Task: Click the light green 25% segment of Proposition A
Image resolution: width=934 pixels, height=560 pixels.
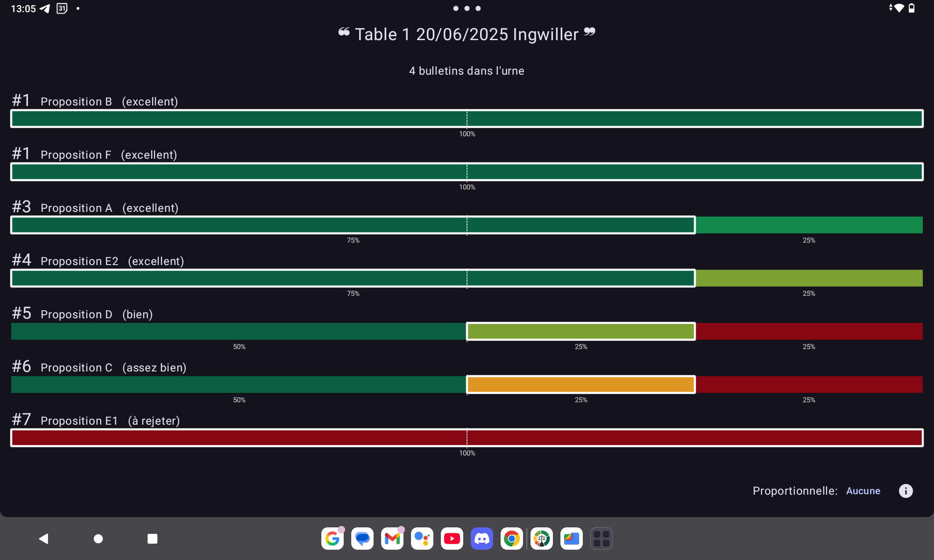Action: (809, 225)
